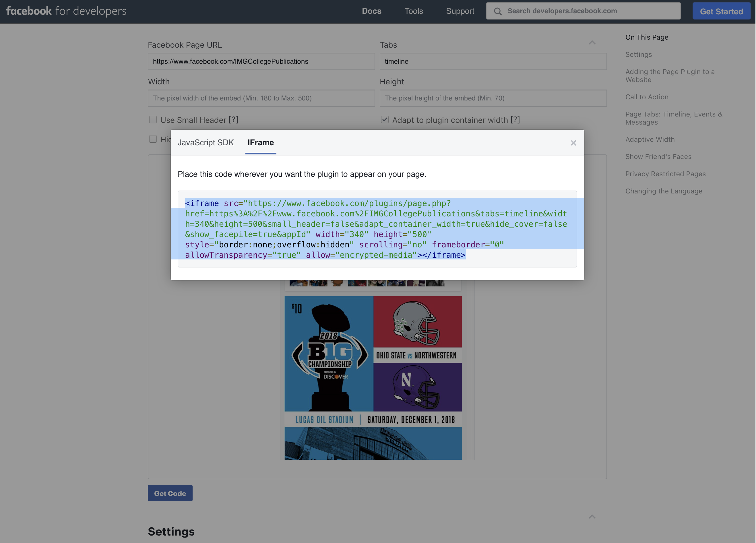Click the facebook for developers logo
The height and width of the screenshot is (543, 756).
click(66, 11)
